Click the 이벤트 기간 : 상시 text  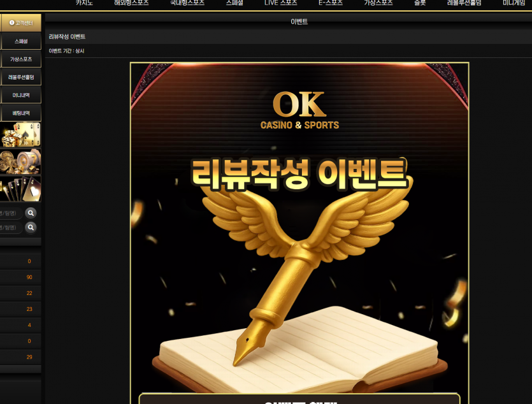point(66,51)
